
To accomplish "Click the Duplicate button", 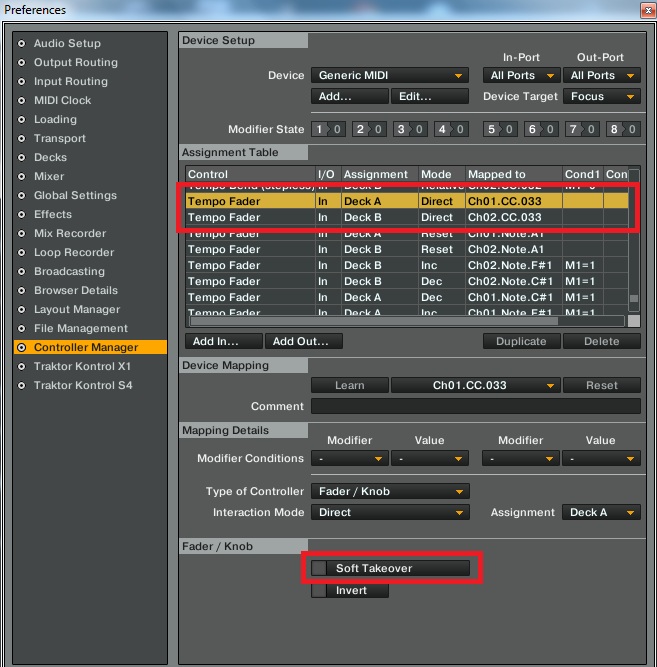I will click(x=521, y=341).
